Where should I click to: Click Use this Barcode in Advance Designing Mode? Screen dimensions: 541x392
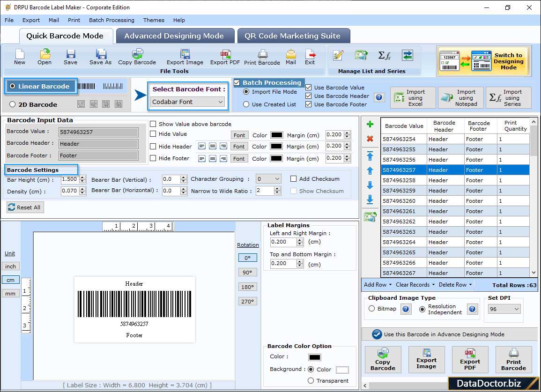click(x=449, y=334)
